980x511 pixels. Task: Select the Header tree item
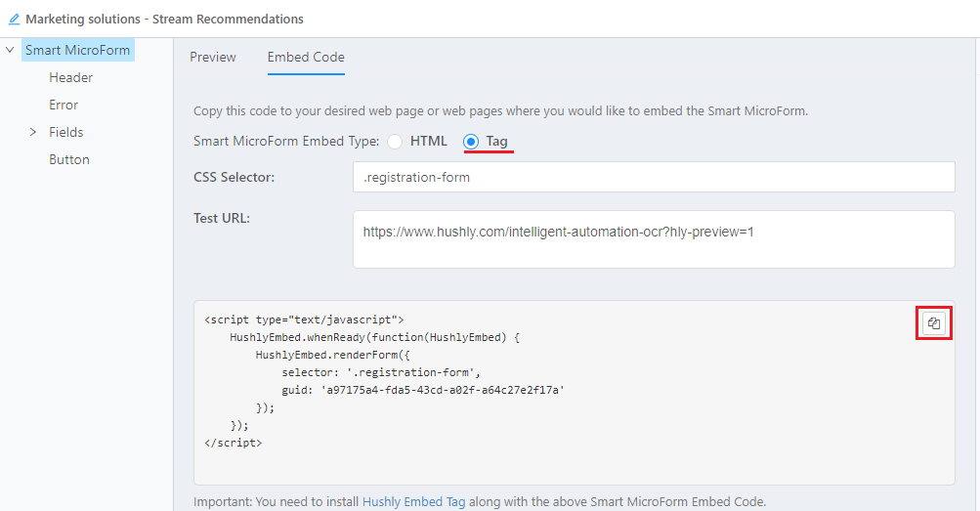point(70,77)
